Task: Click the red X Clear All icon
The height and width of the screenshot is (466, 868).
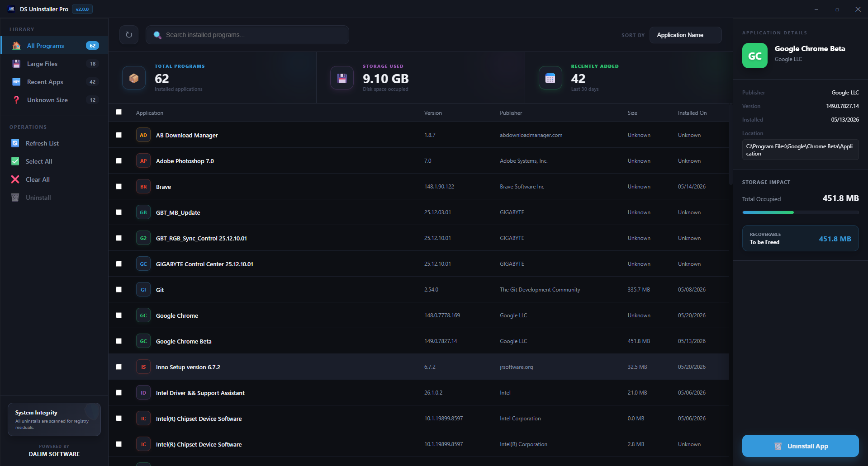Action: (15, 179)
